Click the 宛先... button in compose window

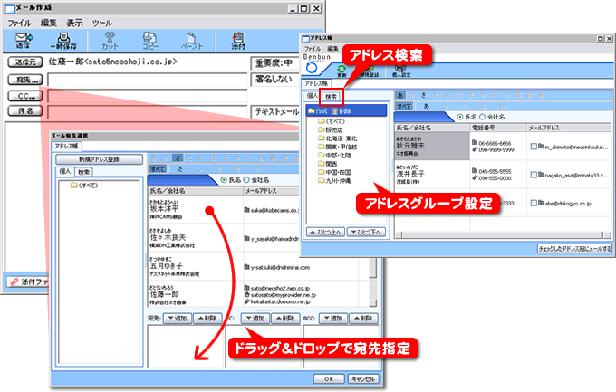(x=25, y=80)
